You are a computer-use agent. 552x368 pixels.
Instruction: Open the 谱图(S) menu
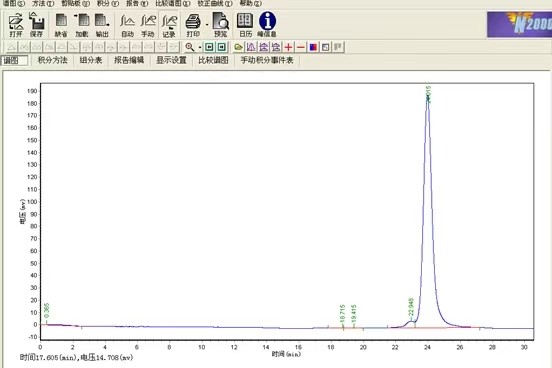13,3
